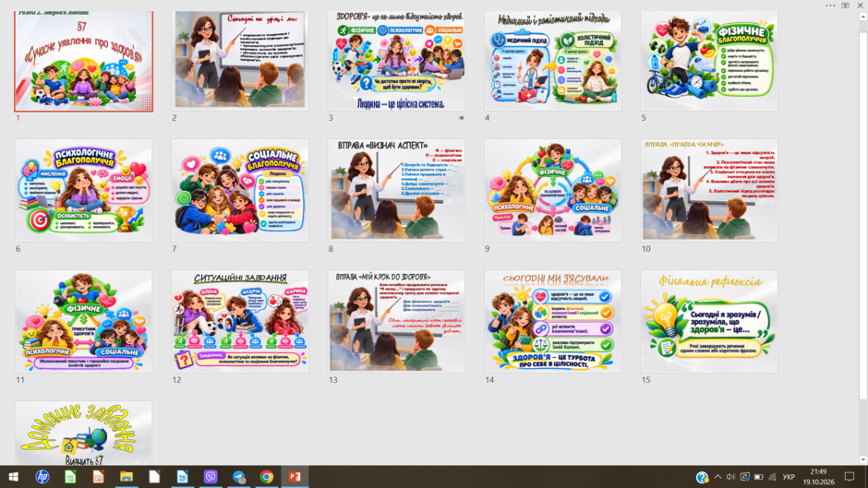
Task: Open the Windows notification center
Action: (x=850, y=476)
